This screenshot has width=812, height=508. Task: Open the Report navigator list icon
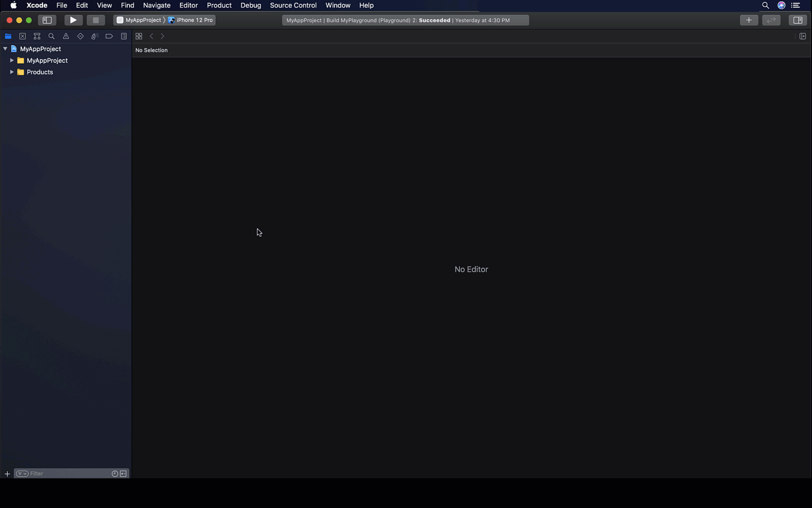(x=124, y=36)
